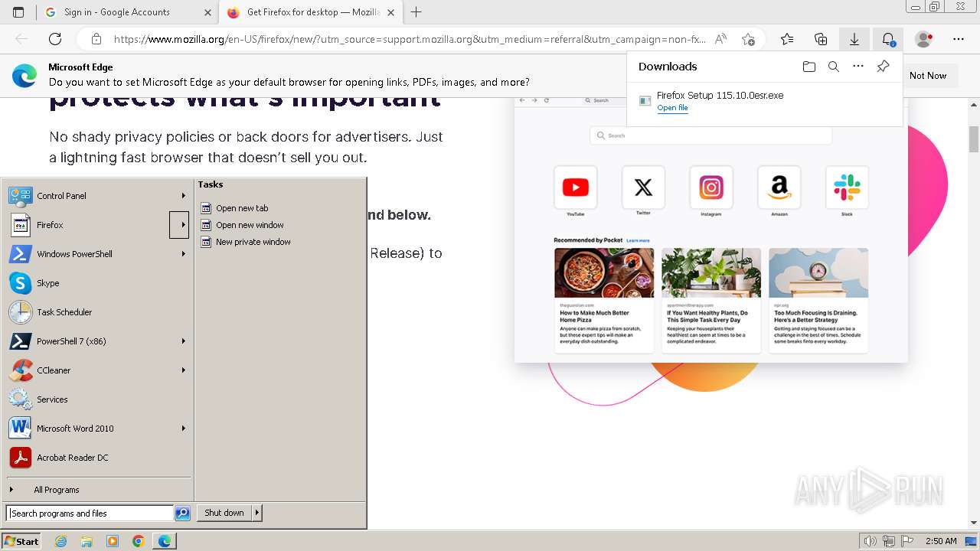This screenshot has width=980, height=551.
Task: Open Edge profile avatar menu
Action: pyautogui.click(x=924, y=39)
